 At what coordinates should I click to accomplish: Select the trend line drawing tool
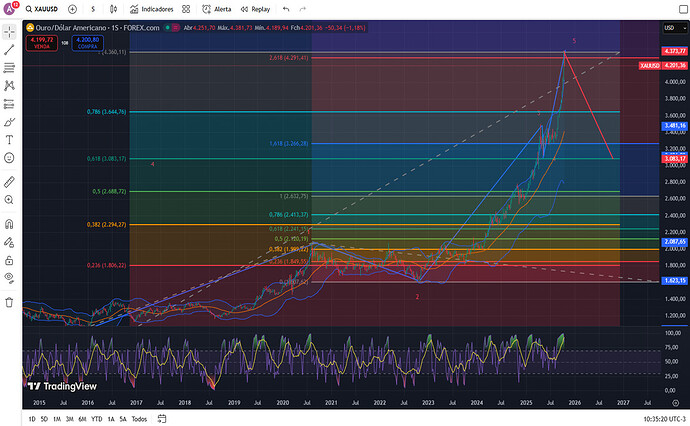pyautogui.click(x=9, y=50)
